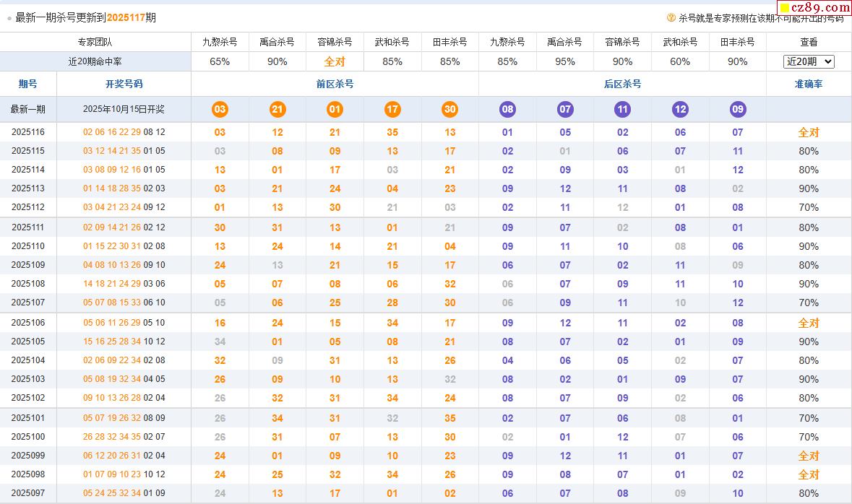Select the orange 21 kill-number ball
The height and width of the screenshot is (504, 852).
click(x=277, y=110)
